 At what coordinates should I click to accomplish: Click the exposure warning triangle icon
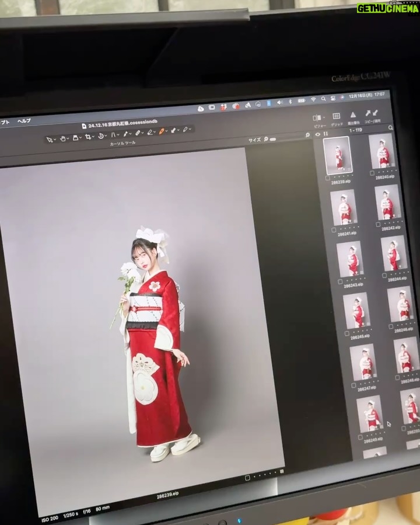(353, 115)
